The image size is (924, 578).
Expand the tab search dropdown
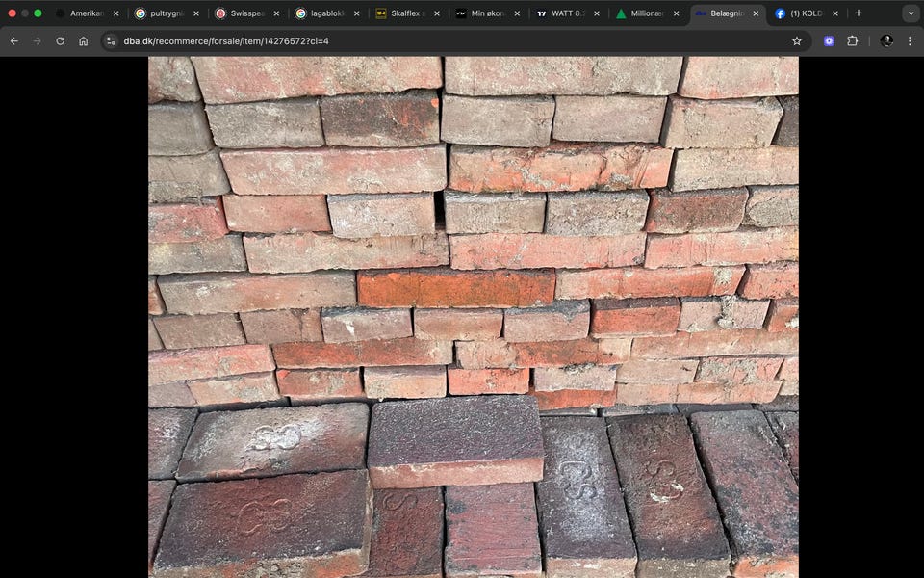pos(911,13)
